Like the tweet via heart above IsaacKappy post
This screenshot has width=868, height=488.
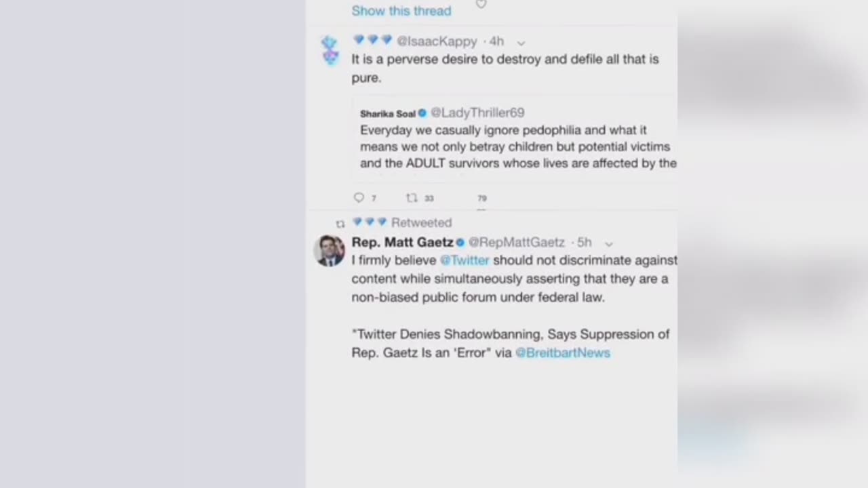click(481, 4)
